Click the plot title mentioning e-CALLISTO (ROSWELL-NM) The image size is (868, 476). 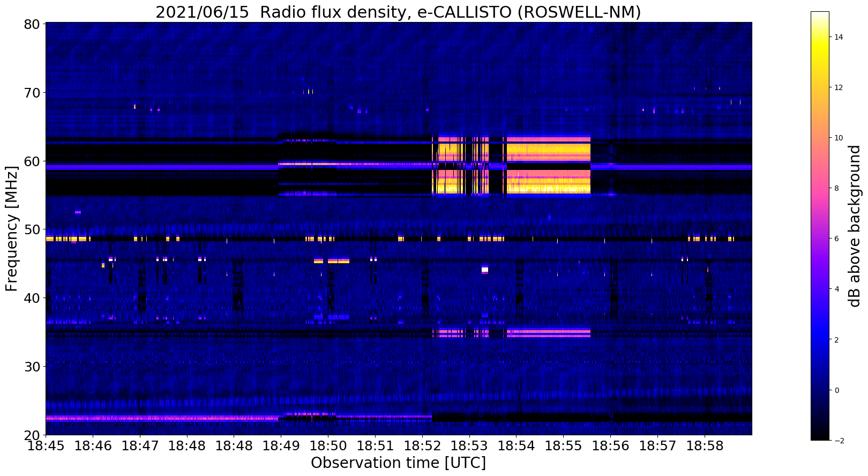click(x=398, y=12)
